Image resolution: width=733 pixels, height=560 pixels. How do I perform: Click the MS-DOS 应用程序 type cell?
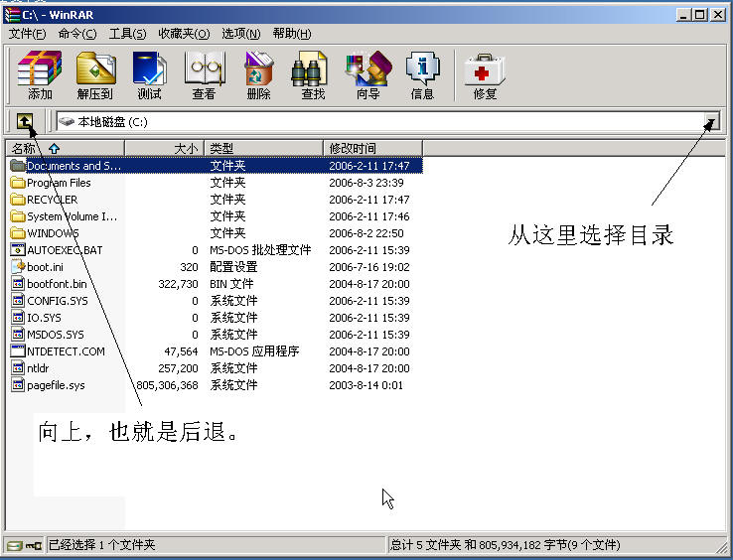(x=254, y=351)
